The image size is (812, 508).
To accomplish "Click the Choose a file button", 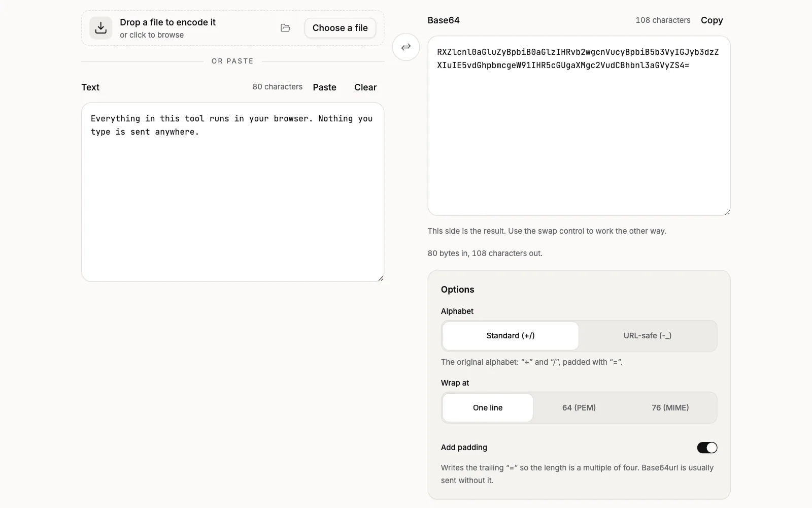I will tap(340, 28).
